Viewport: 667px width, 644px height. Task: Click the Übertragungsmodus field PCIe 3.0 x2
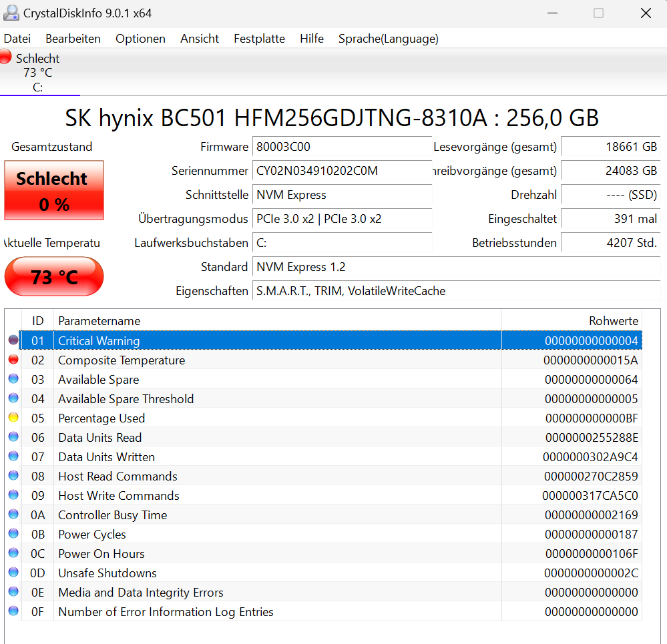coord(342,219)
